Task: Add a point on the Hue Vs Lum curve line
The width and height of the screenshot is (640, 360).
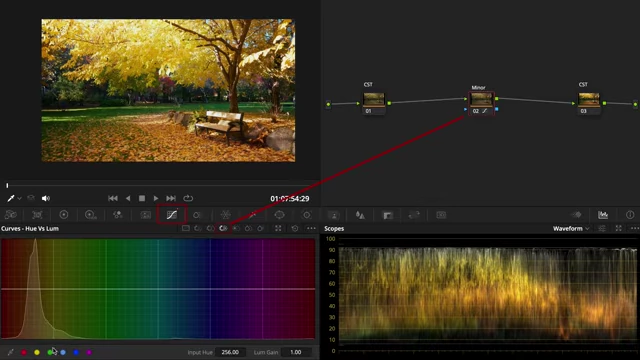Action: [158, 289]
